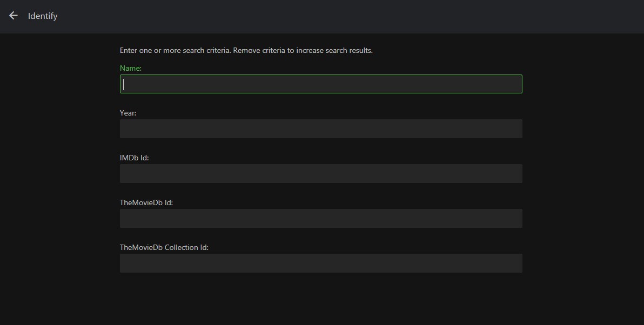Viewport: 644px width, 325px height.
Task: Activate the text box under 'IMDb Id:'
Action: (321, 174)
